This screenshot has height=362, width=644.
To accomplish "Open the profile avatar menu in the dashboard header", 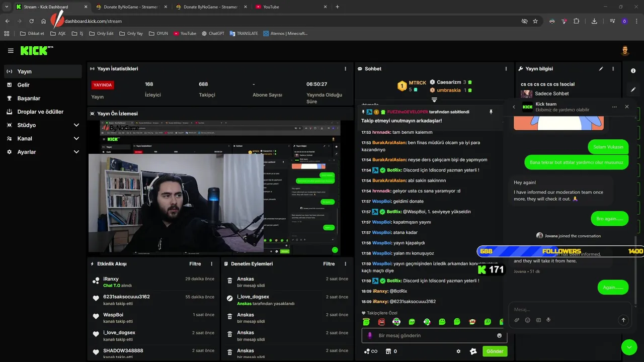I will [625, 51].
